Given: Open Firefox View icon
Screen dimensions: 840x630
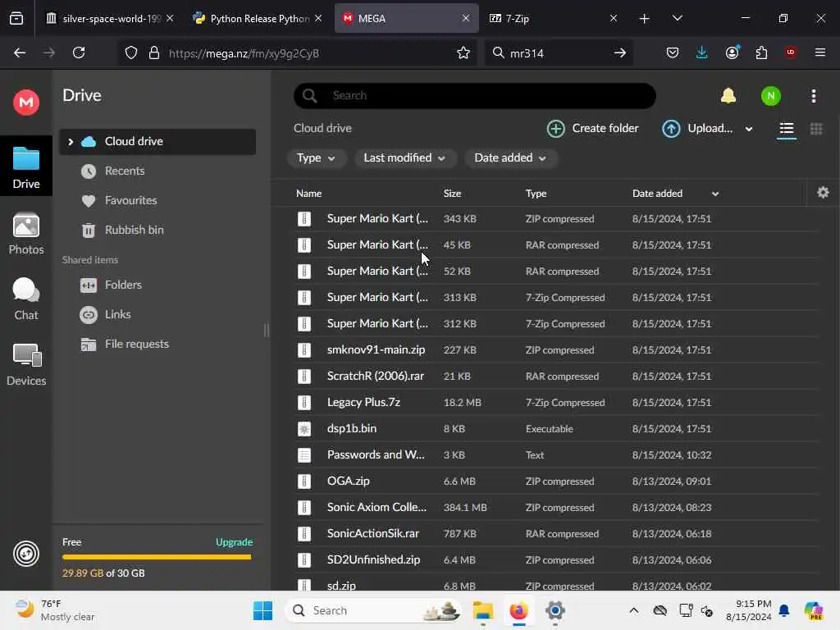Looking at the screenshot, I should point(16,19).
